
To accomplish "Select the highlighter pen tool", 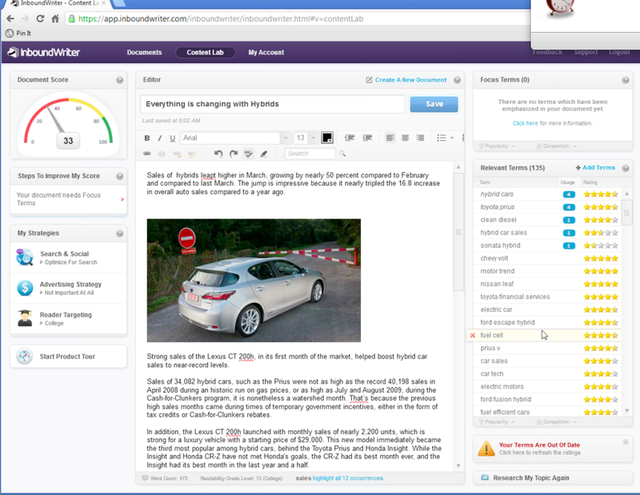I will 264,153.
